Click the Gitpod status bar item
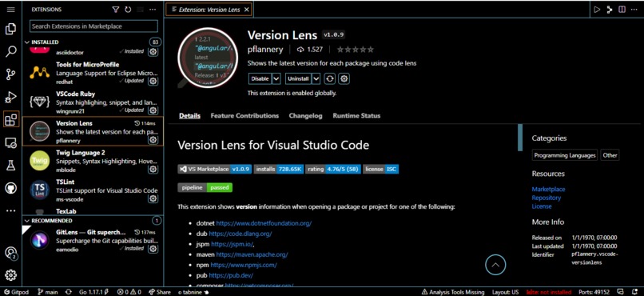644x296 pixels. click(x=16, y=292)
